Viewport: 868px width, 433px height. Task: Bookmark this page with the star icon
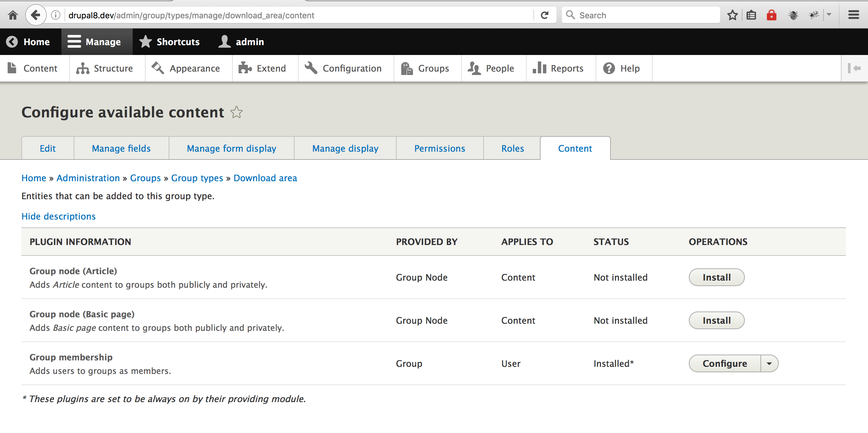pyautogui.click(x=733, y=15)
